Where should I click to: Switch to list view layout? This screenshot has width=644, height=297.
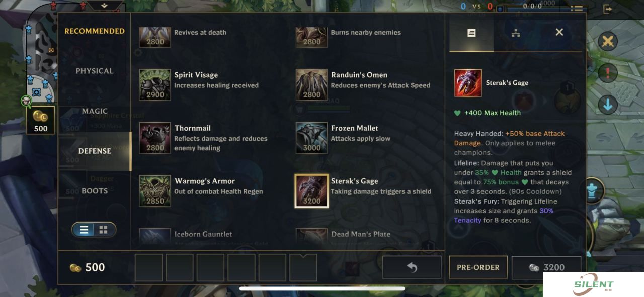[x=84, y=230]
